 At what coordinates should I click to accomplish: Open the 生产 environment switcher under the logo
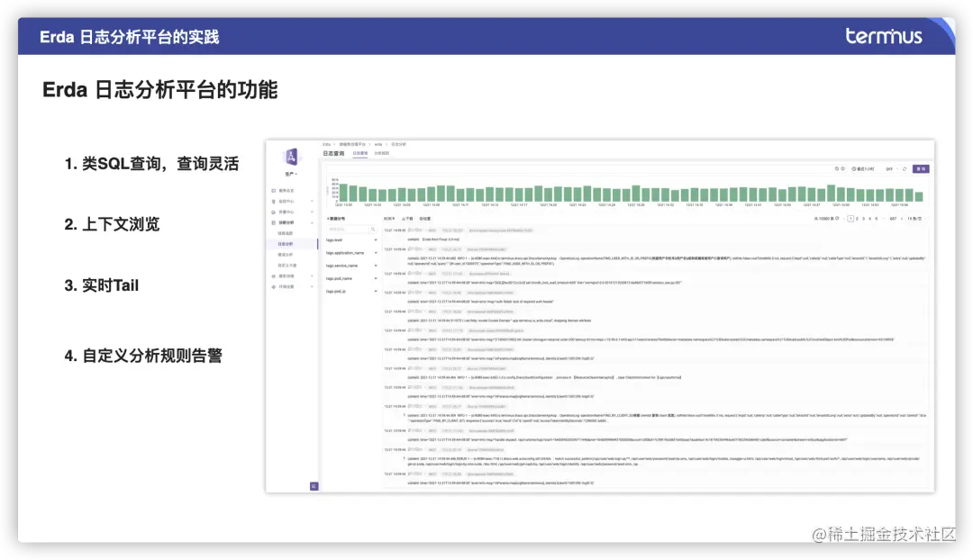(x=291, y=175)
